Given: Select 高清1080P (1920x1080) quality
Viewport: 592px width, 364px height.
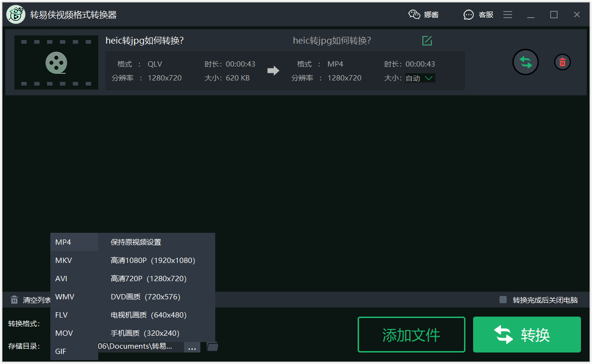Looking at the screenshot, I should click(153, 261).
